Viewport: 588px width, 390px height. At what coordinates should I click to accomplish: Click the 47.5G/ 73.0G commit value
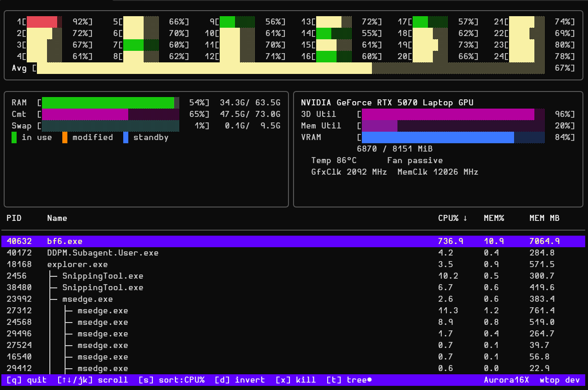pyautogui.click(x=250, y=114)
